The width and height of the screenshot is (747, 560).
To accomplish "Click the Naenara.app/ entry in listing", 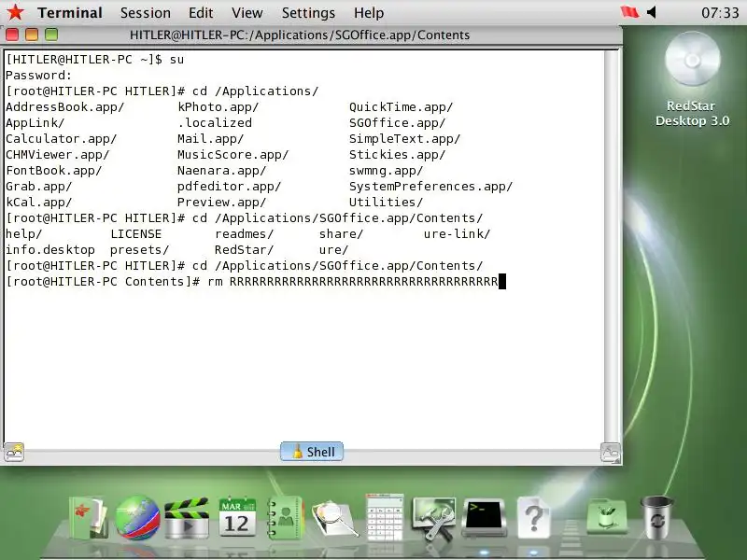I will [221, 171].
